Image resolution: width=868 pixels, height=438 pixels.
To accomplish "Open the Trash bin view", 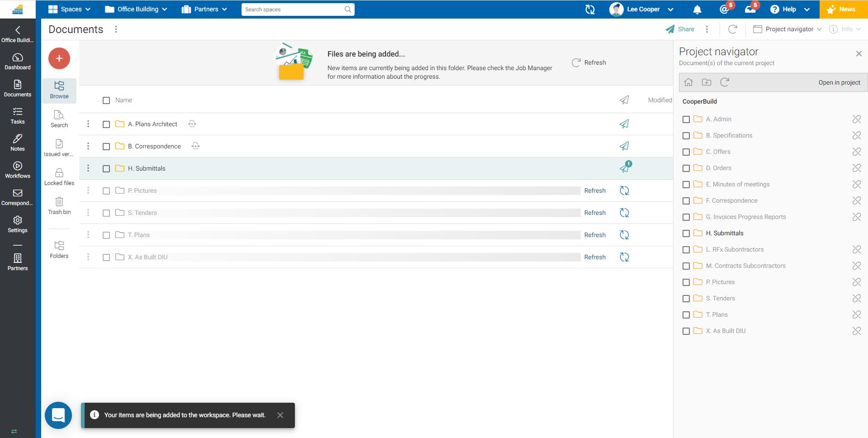I will click(59, 205).
